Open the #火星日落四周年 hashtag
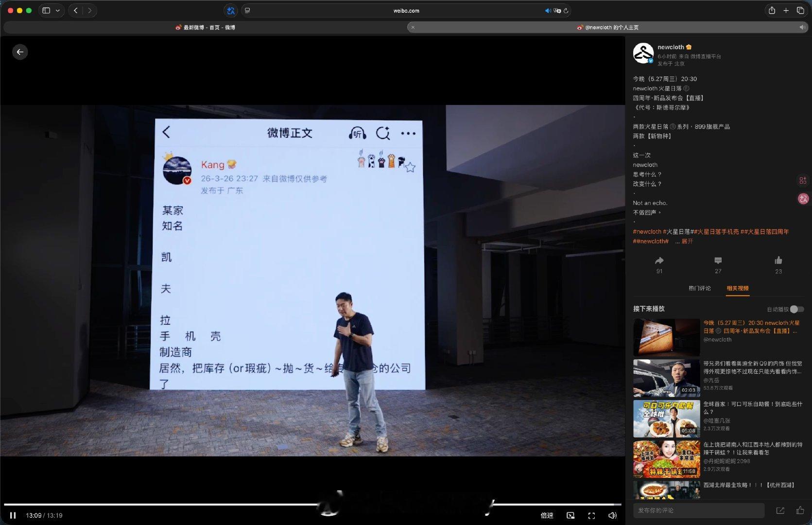812x525 pixels. (x=766, y=232)
